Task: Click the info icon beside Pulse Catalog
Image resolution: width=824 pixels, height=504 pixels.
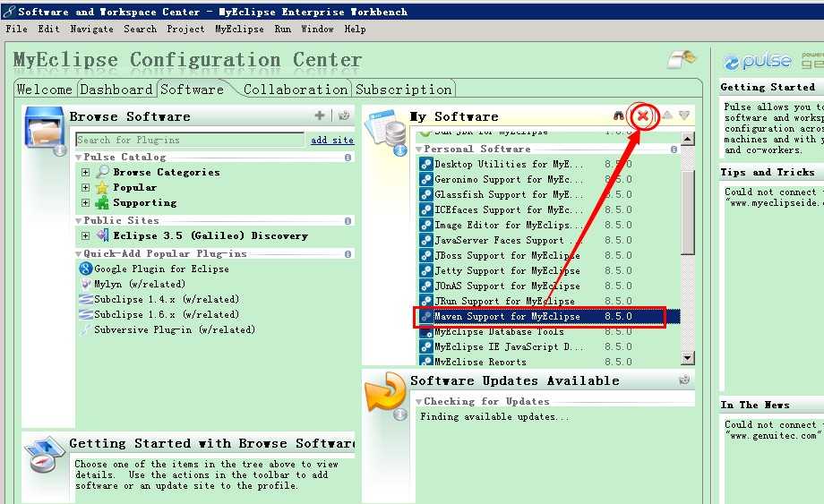Action: (348, 157)
